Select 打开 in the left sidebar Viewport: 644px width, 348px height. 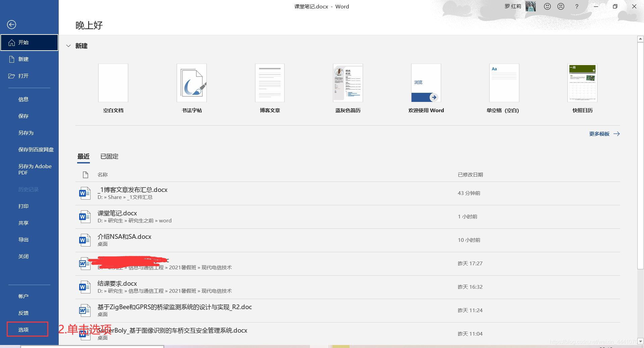29,76
